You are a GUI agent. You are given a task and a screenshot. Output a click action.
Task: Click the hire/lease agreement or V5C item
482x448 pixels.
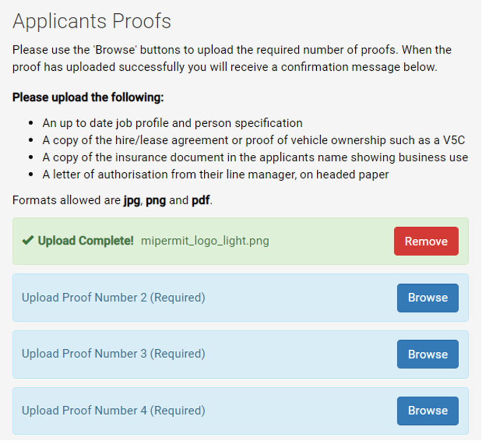pyautogui.click(x=253, y=141)
